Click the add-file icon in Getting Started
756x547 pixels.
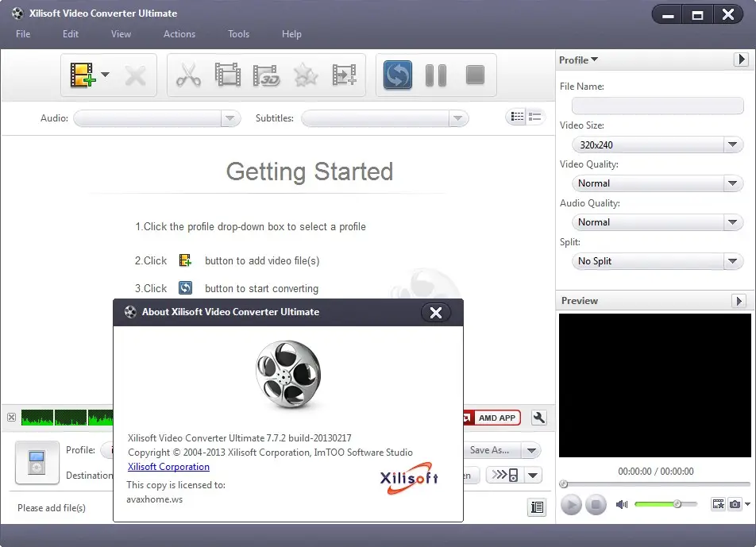(x=185, y=260)
